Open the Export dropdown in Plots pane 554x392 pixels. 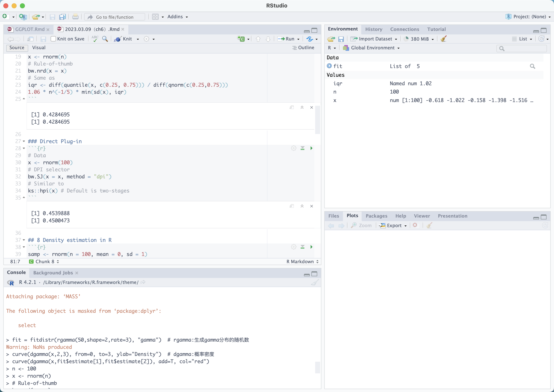(393, 225)
